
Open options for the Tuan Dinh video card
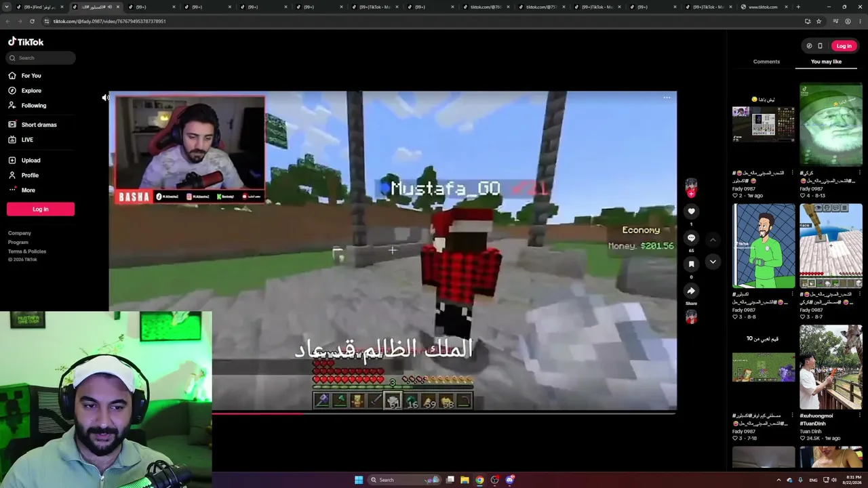[859, 415]
